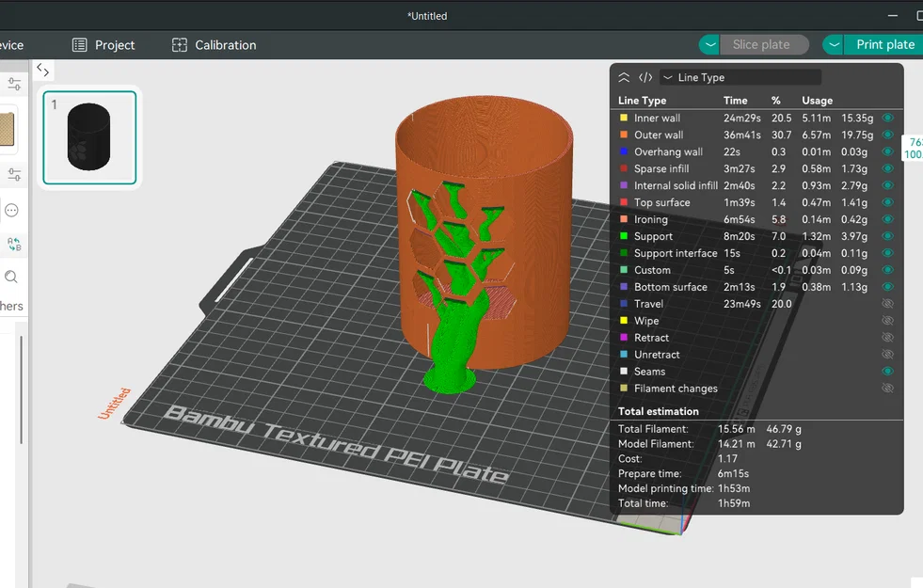
Task: Open Print plate dropdown arrow
Action: (834, 45)
